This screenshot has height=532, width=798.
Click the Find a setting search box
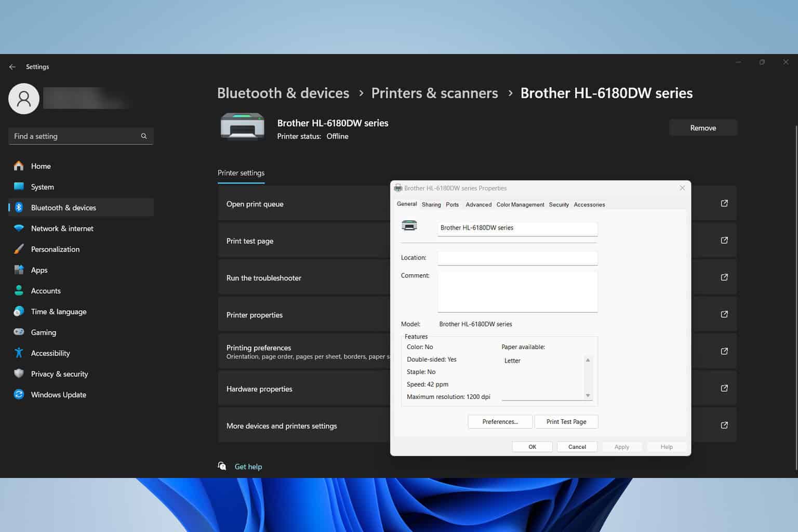tap(75, 136)
